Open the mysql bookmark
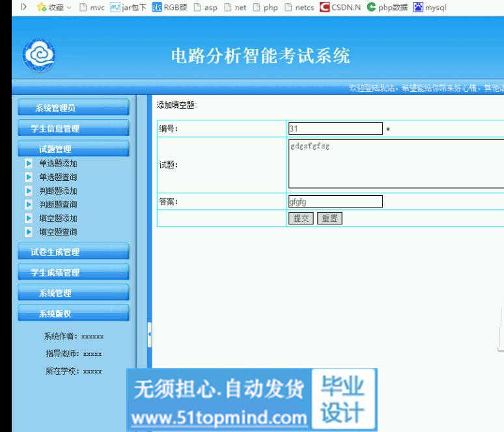The height and width of the screenshot is (432, 504). [430, 7]
